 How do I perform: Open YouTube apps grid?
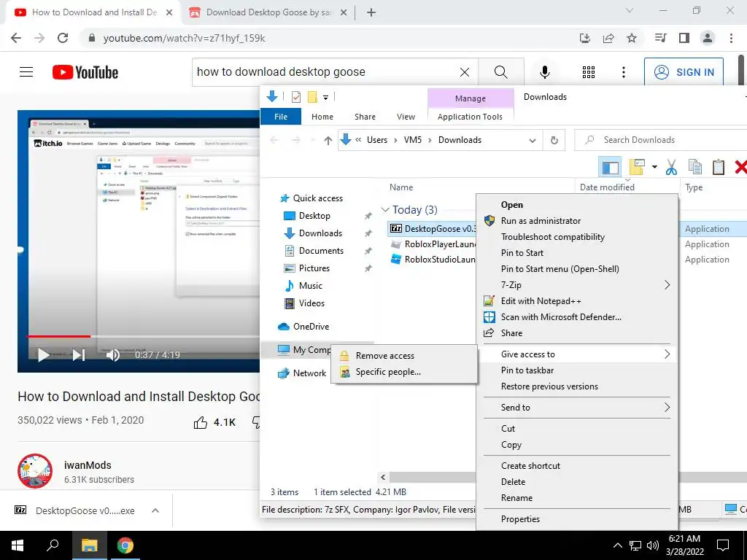click(589, 72)
